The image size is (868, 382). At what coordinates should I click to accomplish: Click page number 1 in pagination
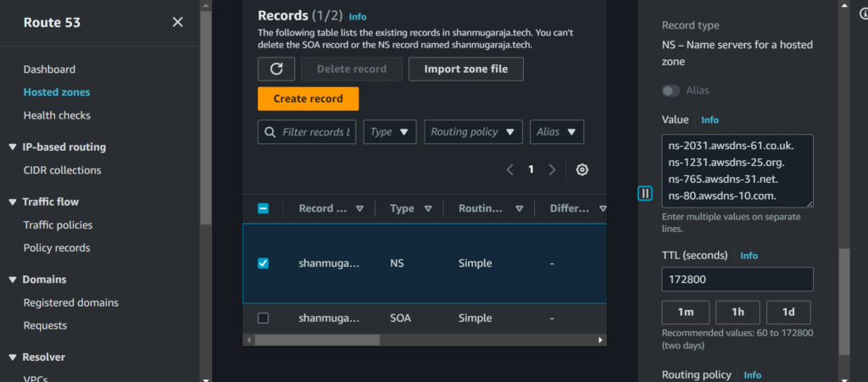tap(531, 169)
